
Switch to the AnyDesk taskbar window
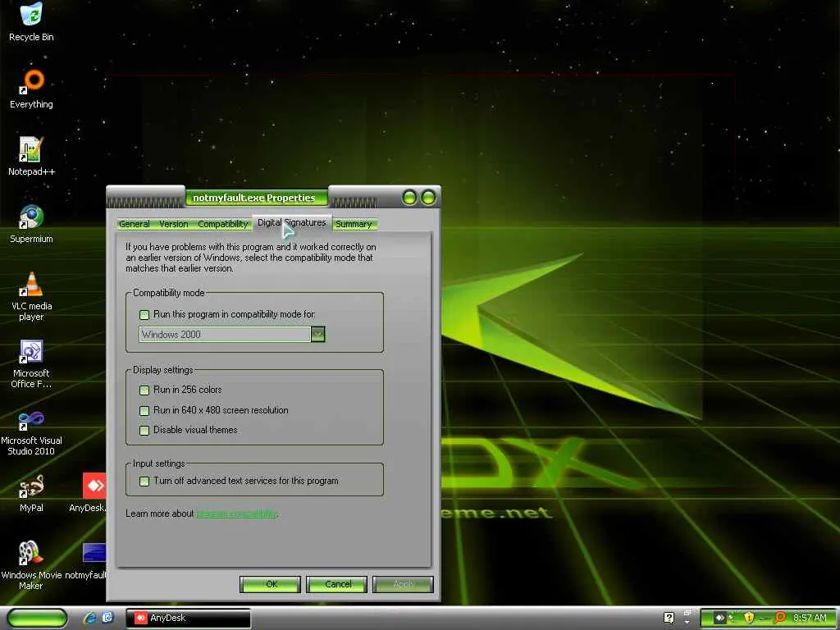pyautogui.click(x=188, y=619)
